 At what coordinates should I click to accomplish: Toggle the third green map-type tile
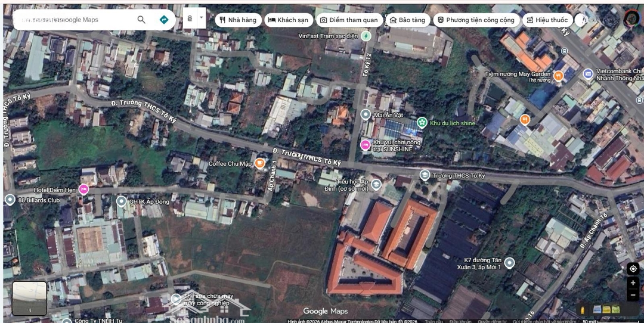tap(615, 309)
